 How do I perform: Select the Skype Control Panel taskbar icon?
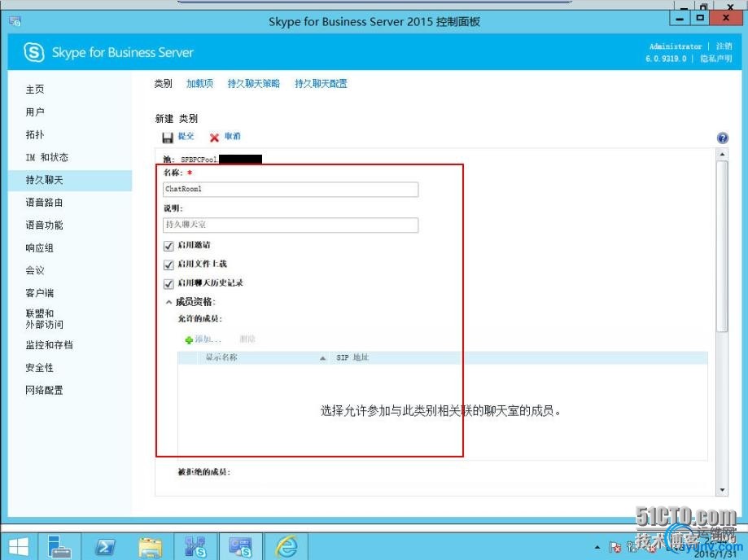click(240, 547)
